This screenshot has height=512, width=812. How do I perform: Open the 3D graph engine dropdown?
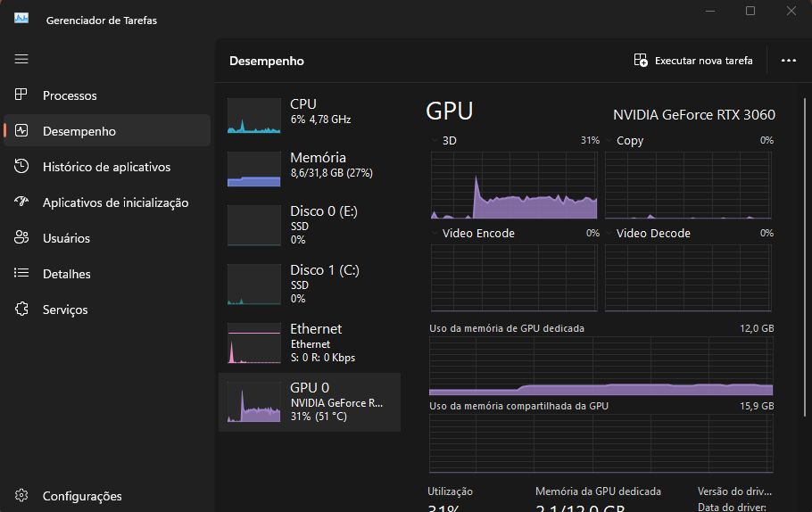(435, 140)
